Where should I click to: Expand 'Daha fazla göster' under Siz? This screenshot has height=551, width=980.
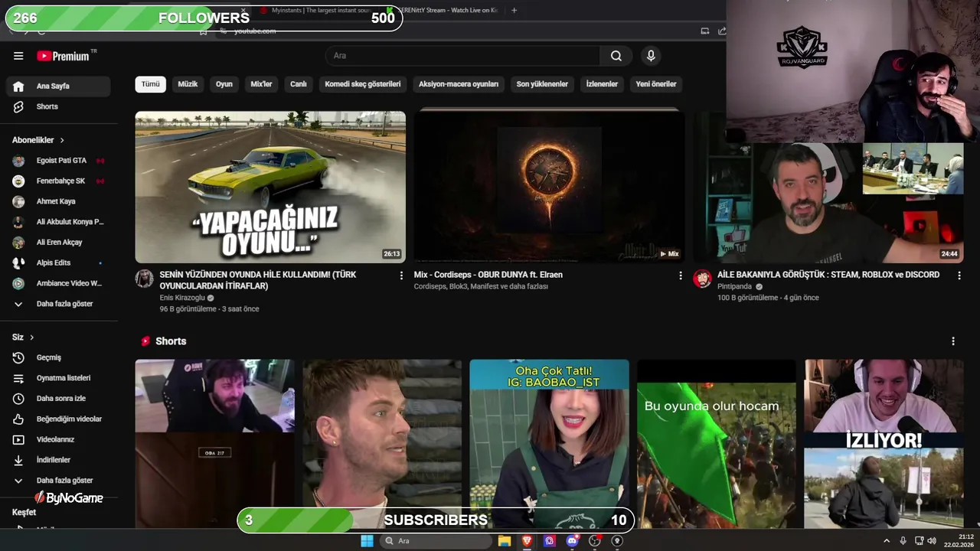tap(58, 481)
